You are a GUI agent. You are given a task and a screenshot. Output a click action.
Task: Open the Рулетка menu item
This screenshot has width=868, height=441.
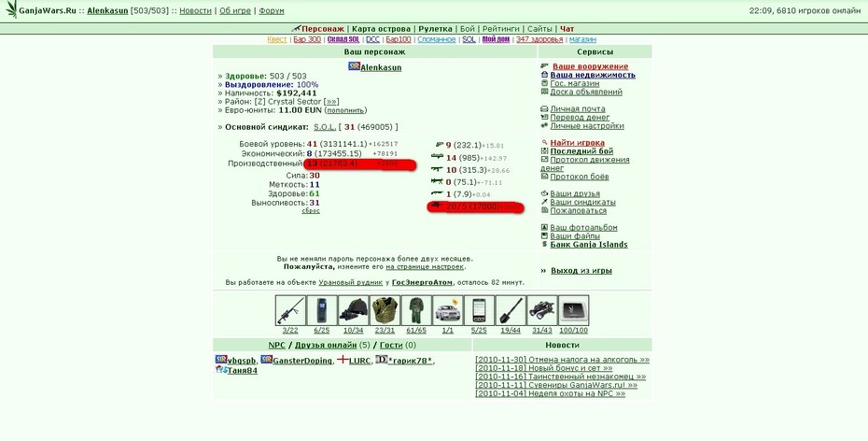(x=435, y=29)
